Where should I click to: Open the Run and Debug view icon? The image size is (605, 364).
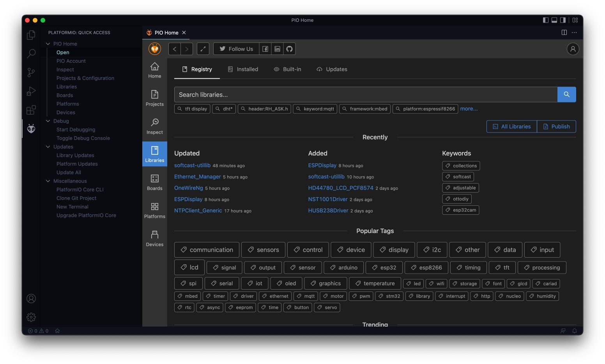tap(31, 91)
